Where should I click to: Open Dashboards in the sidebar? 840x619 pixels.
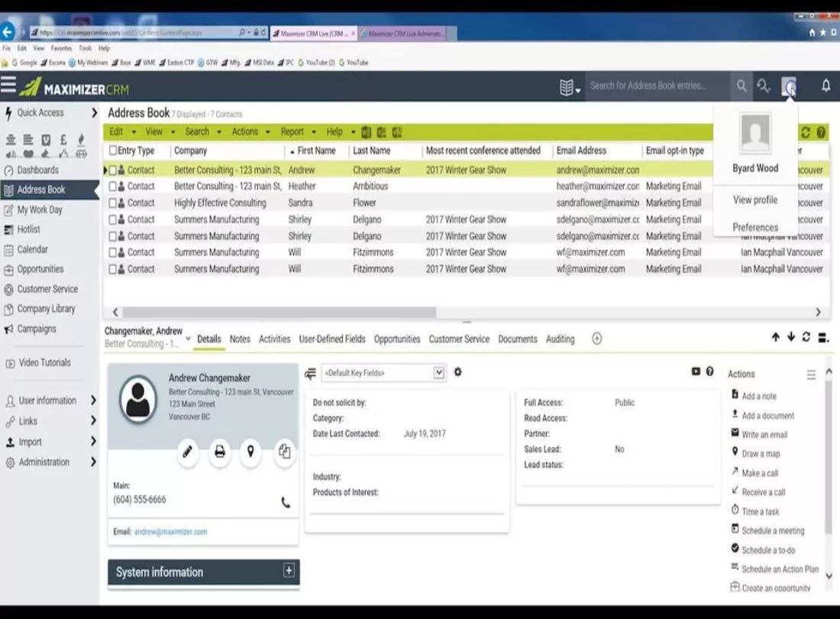tap(37, 170)
